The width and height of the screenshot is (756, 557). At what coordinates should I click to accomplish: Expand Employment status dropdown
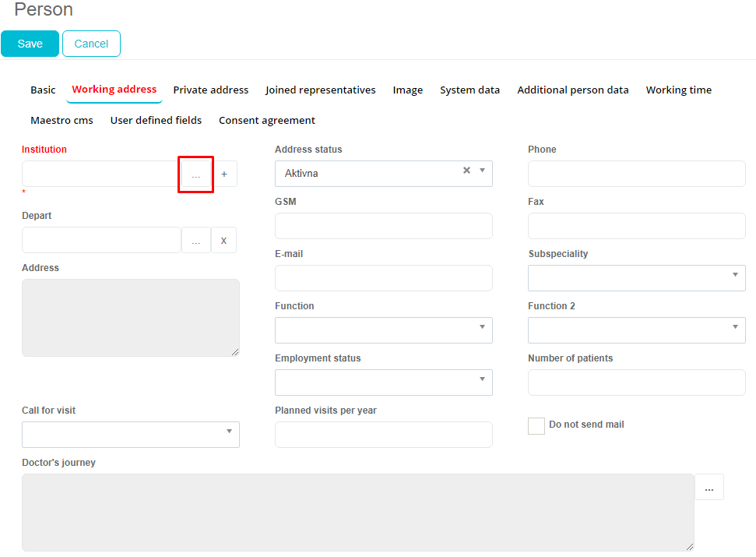tap(383, 382)
